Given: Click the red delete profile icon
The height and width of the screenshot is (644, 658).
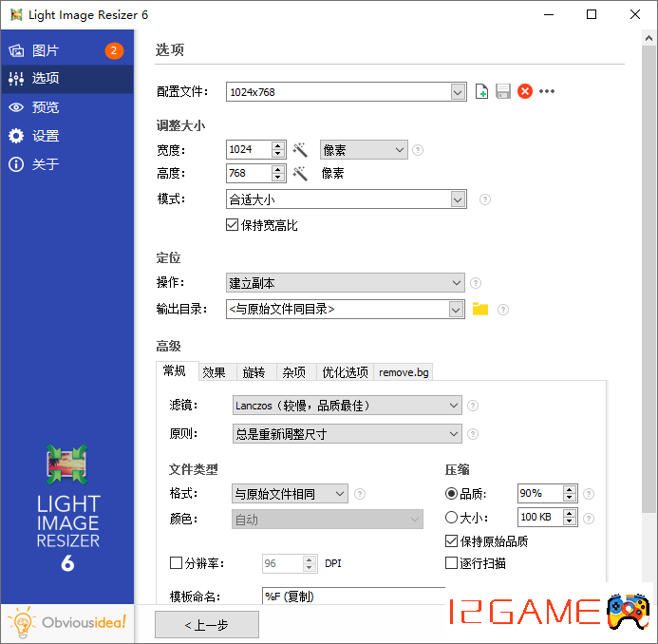Looking at the screenshot, I should pos(525,92).
